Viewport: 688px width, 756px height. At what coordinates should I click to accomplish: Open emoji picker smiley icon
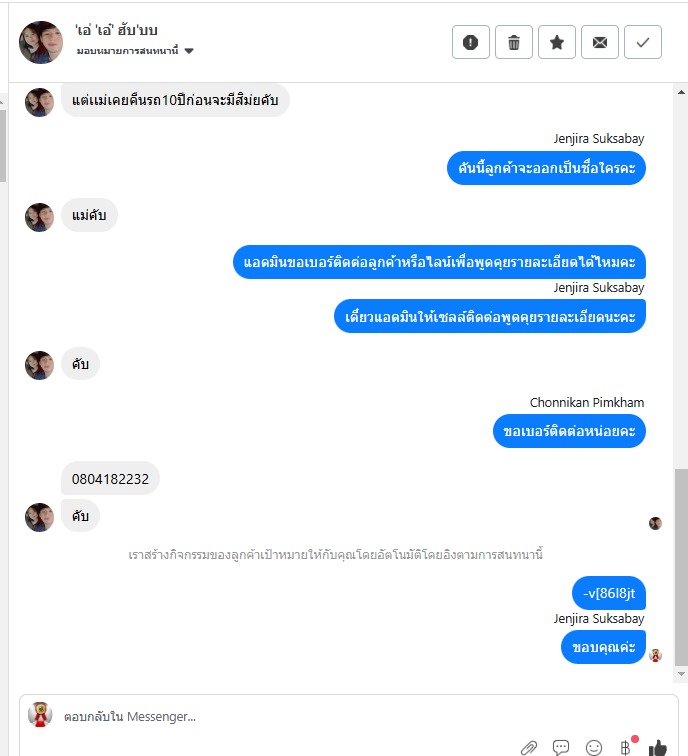(x=594, y=747)
